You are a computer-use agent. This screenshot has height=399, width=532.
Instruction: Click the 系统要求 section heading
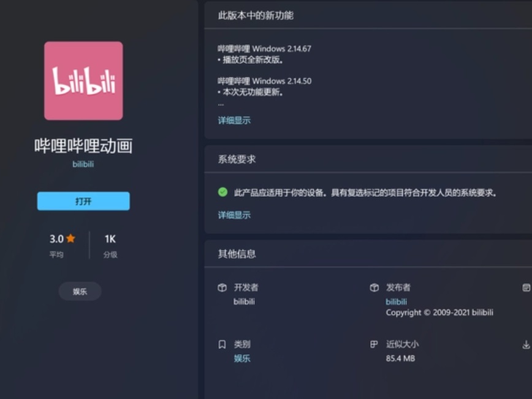(237, 159)
